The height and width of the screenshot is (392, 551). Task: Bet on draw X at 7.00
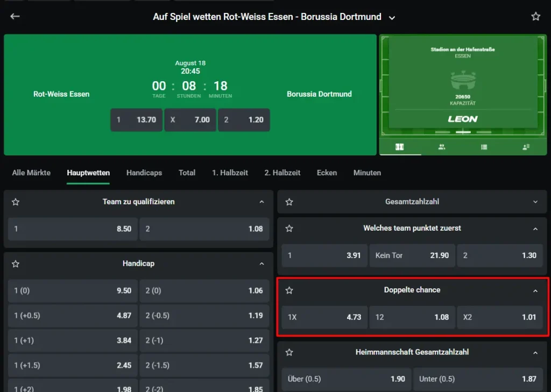190,120
